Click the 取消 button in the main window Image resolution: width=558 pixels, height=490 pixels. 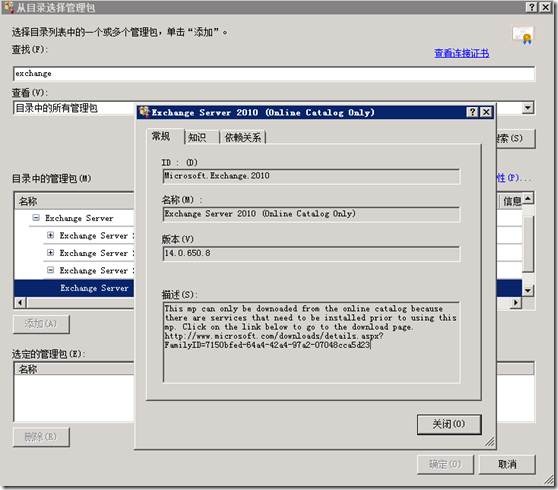tap(507, 464)
